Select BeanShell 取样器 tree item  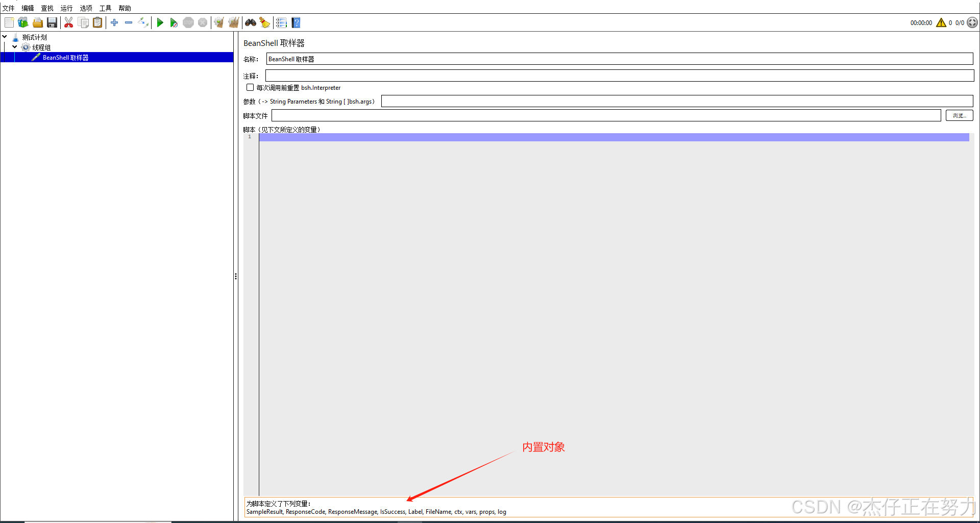point(65,58)
